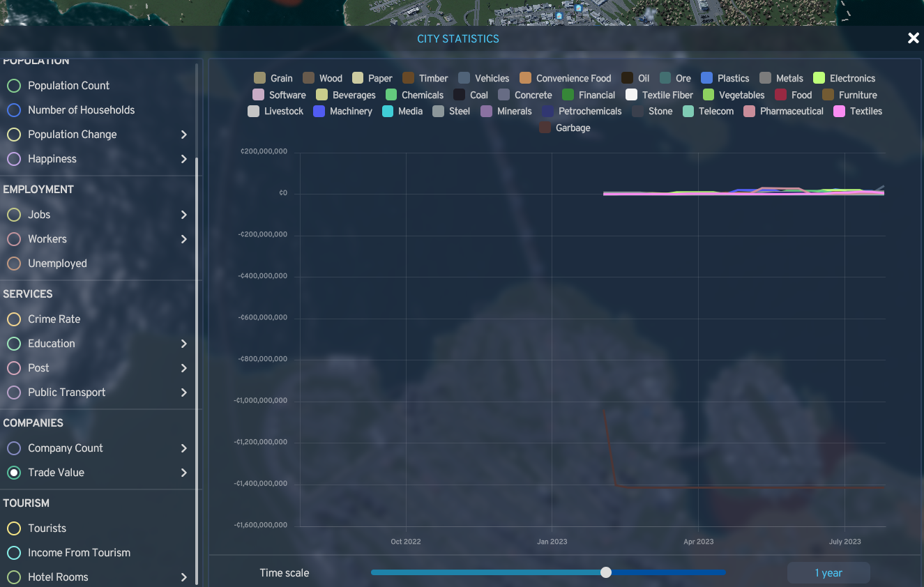This screenshot has width=924, height=587.
Task: Expand the Happiness chevron
Action: [x=184, y=159]
